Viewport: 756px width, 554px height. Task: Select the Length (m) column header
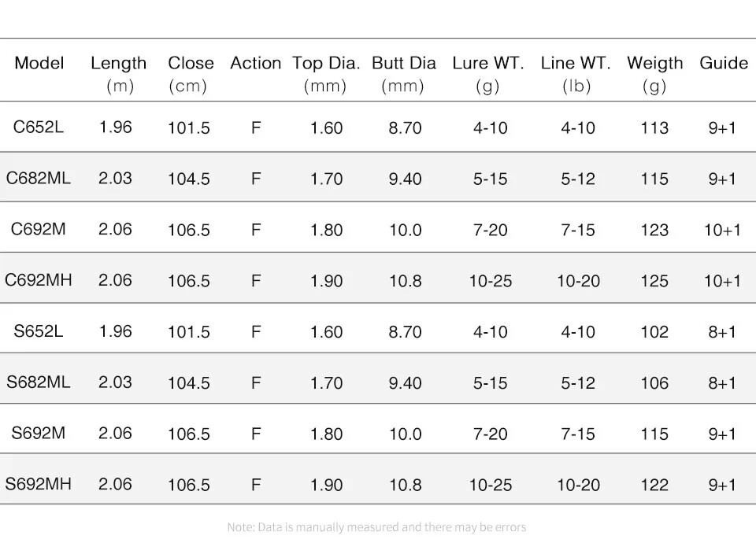click(x=118, y=73)
